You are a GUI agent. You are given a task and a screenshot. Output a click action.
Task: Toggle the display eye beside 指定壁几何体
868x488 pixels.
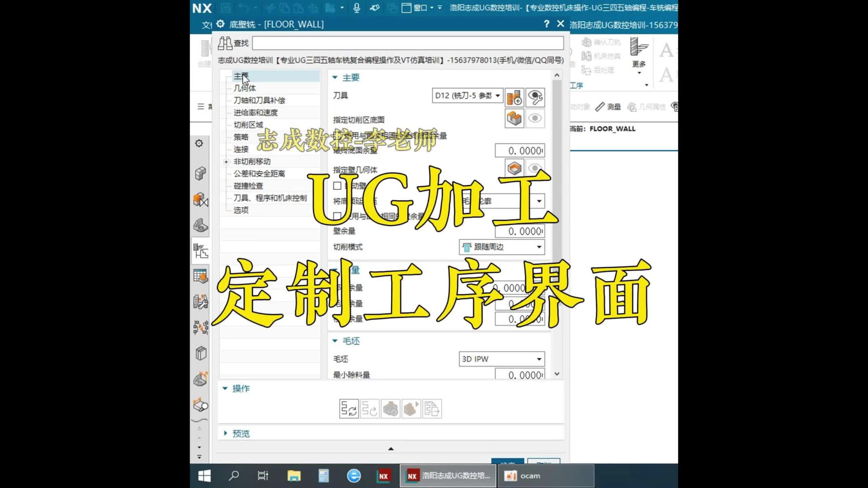pyautogui.click(x=535, y=168)
